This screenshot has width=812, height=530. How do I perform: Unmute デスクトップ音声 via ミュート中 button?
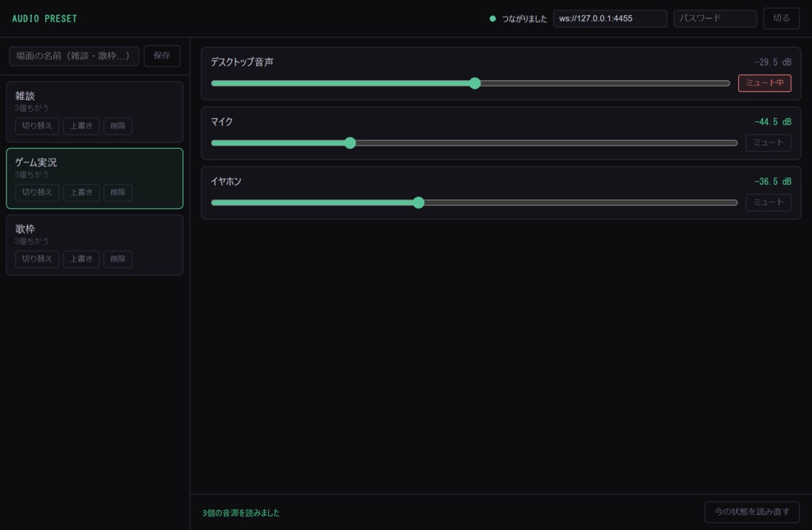(764, 83)
